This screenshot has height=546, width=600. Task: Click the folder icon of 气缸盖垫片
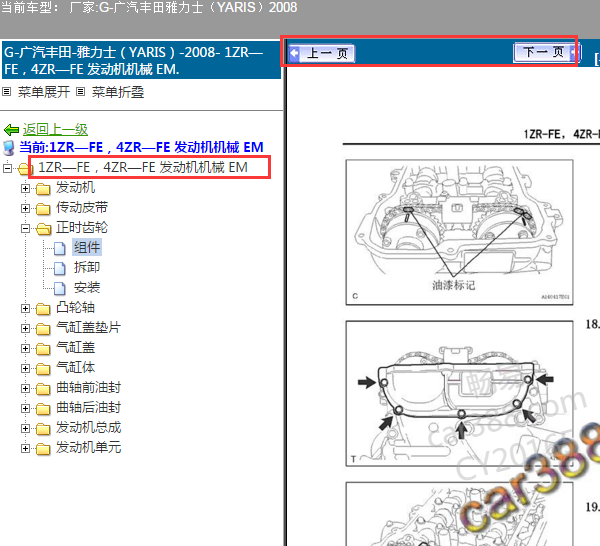(x=43, y=329)
